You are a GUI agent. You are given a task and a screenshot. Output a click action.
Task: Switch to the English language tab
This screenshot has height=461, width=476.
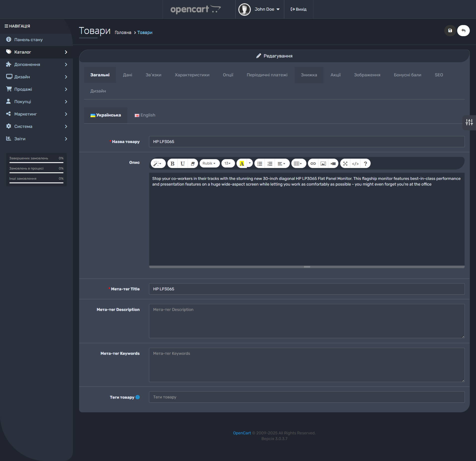pos(145,115)
